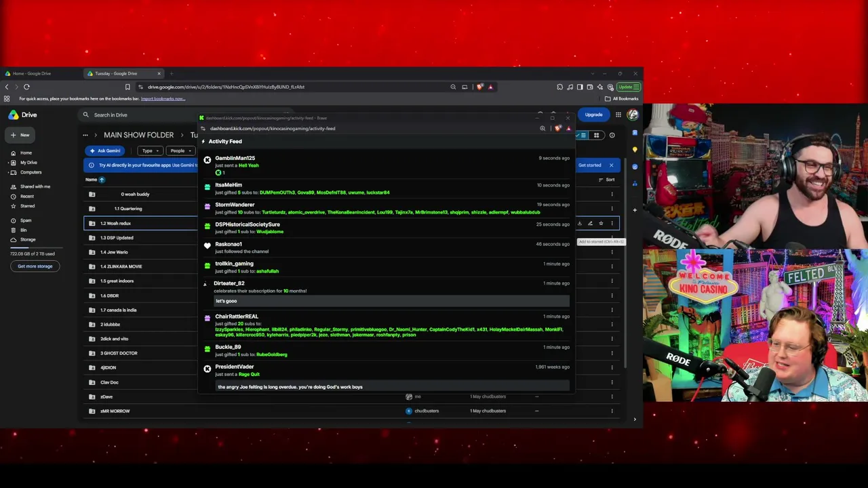
Task: Open the Google account avatar menu
Action: [633, 115]
